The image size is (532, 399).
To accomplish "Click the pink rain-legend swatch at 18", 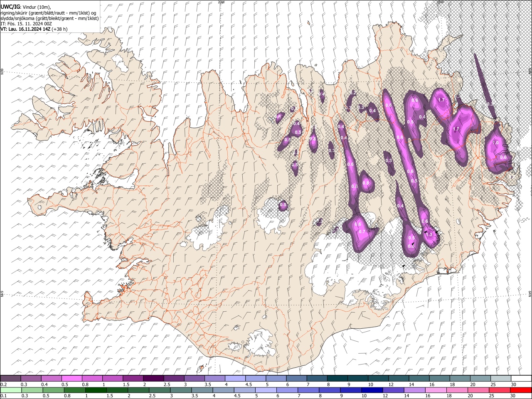I will click(457, 390).
